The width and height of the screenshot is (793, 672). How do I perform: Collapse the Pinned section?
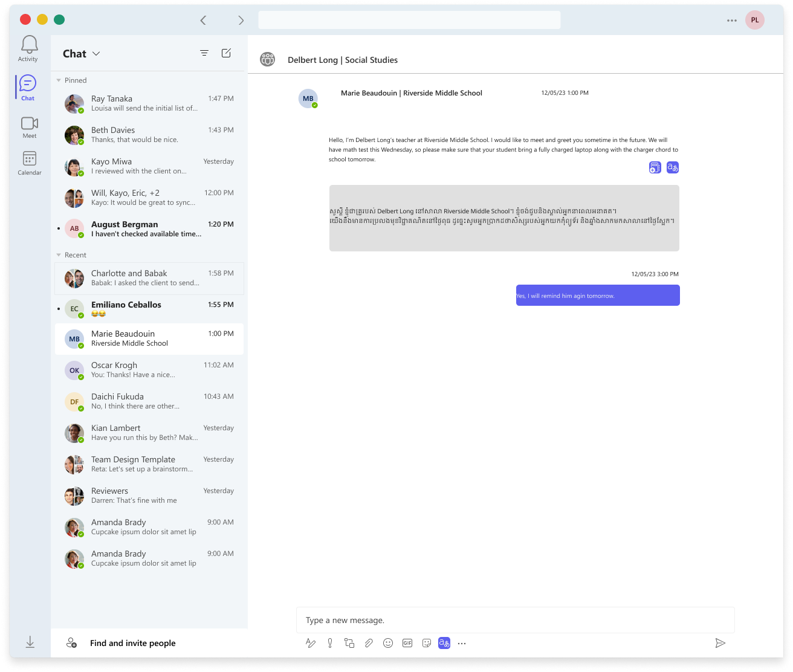click(59, 80)
